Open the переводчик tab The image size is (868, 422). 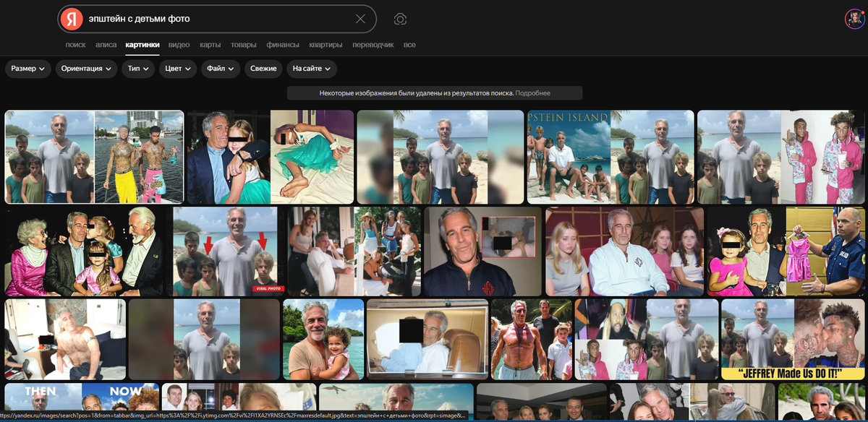point(373,45)
